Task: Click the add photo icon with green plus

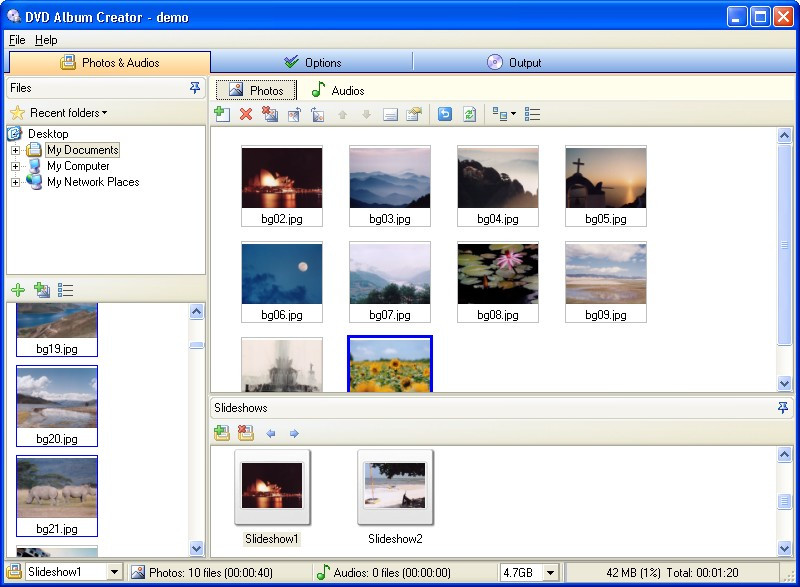Action: [x=222, y=114]
